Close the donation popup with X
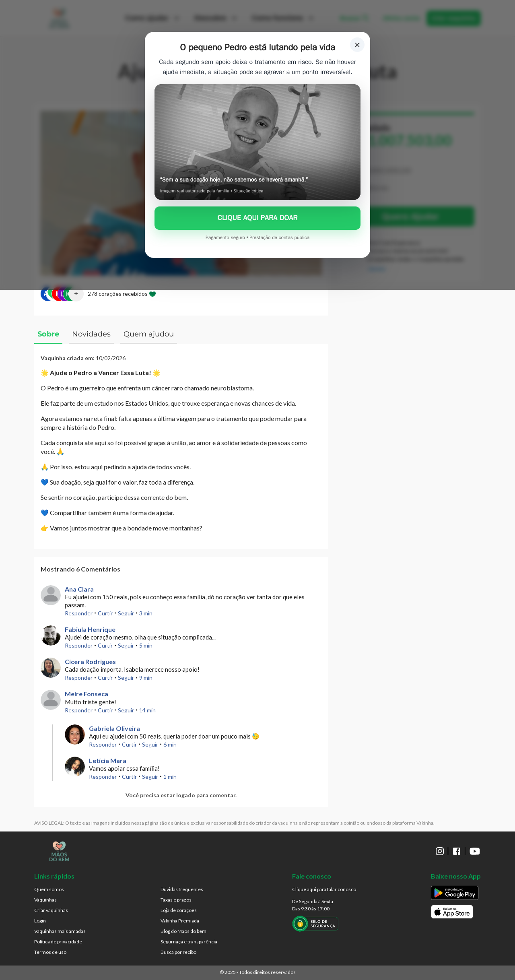Screen dimensions: 515x980 point(357,45)
